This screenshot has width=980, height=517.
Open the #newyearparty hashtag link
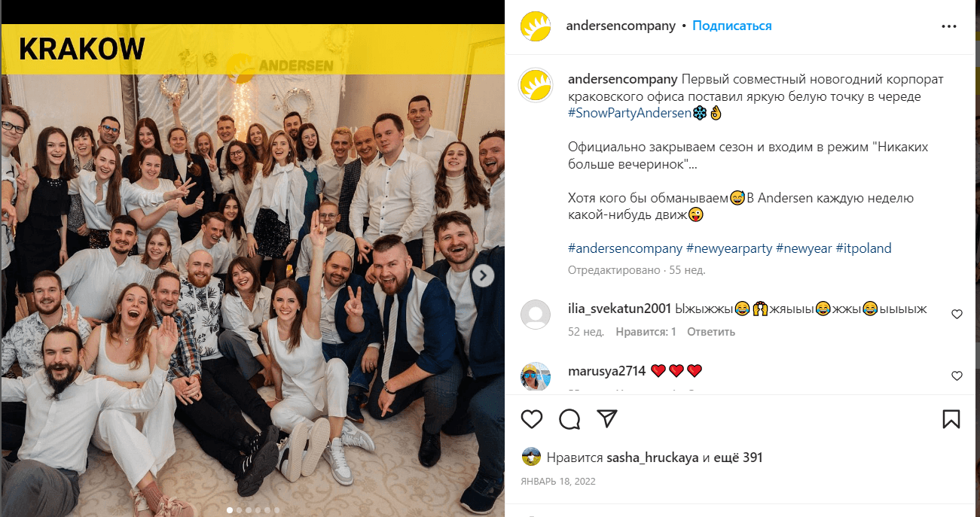(729, 248)
